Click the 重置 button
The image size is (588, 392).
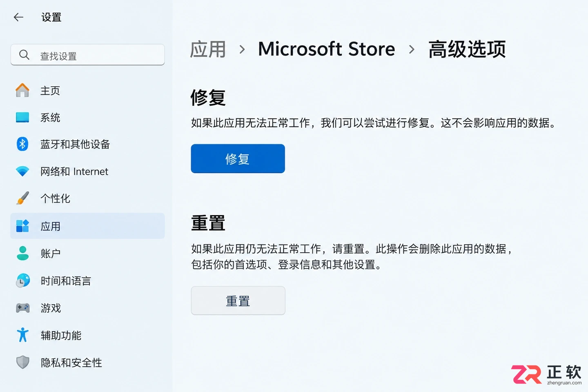[238, 301]
